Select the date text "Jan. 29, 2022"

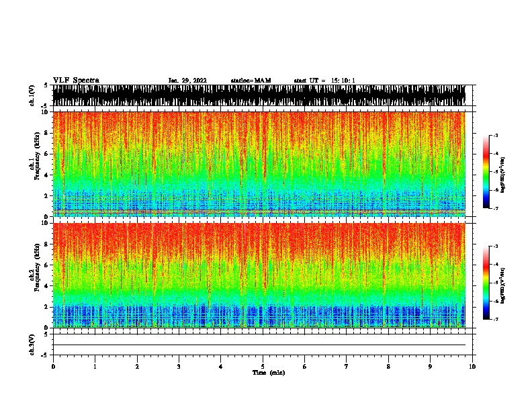187,81
